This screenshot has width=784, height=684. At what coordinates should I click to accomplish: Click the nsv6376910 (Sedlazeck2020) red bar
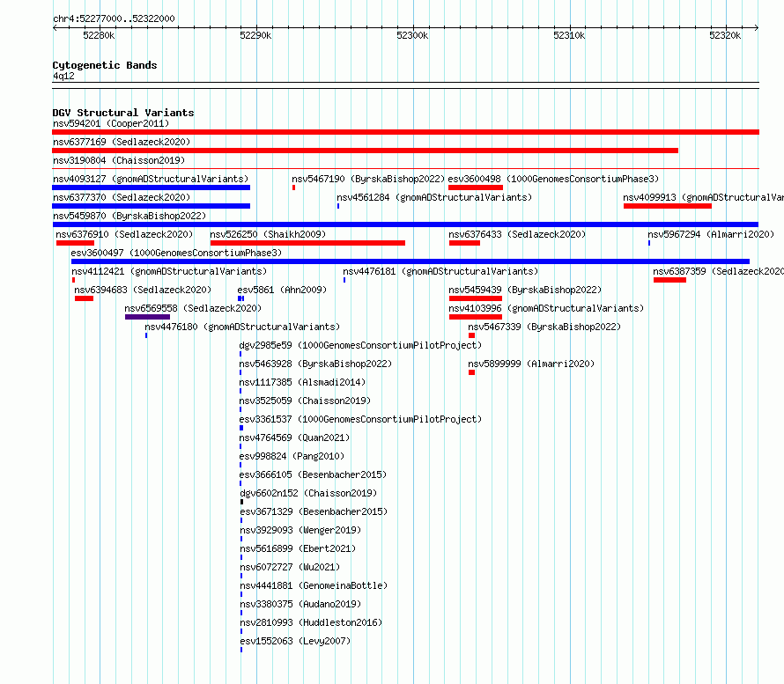click(x=75, y=243)
